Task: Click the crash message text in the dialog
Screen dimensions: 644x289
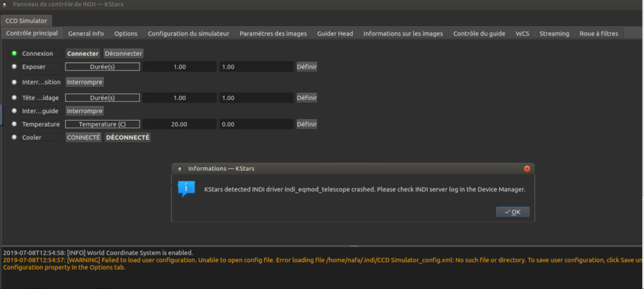Action: pos(365,190)
